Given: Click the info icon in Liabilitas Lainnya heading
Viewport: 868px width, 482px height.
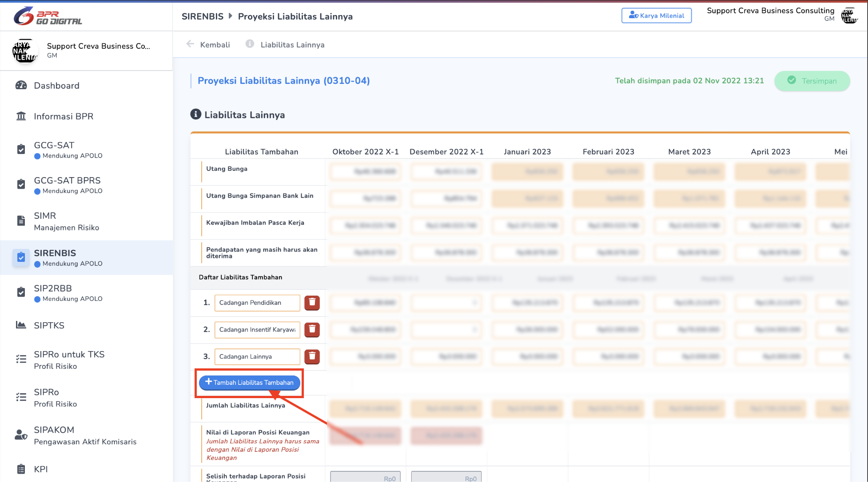Looking at the screenshot, I should pos(195,115).
